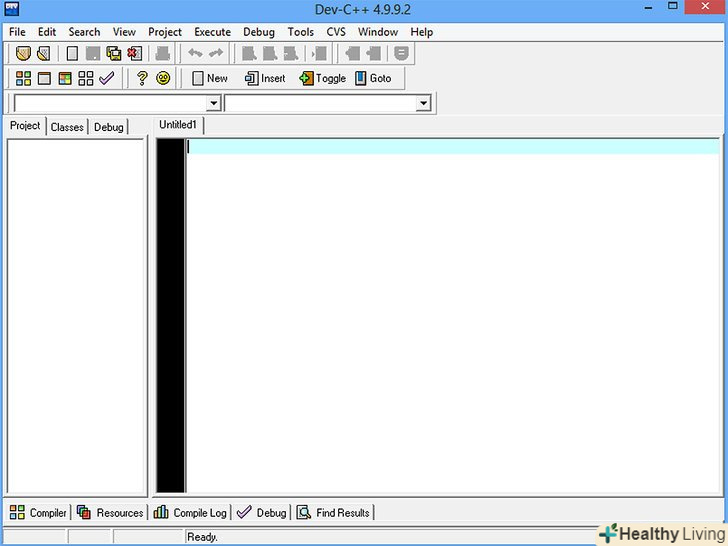Open the Window menu
Viewport: 728px width, 546px height.
pyautogui.click(x=377, y=32)
